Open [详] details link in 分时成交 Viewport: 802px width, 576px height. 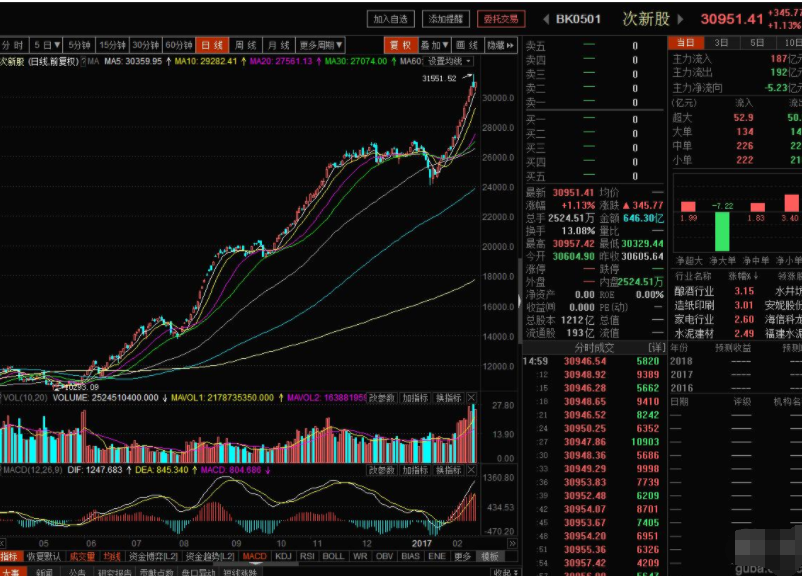click(x=657, y=348)
